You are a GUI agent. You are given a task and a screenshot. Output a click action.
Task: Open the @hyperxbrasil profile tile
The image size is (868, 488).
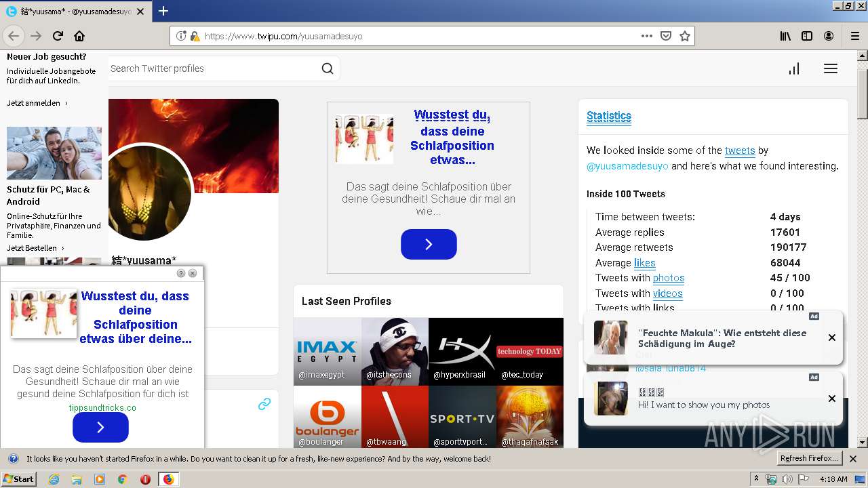[462, 352]
